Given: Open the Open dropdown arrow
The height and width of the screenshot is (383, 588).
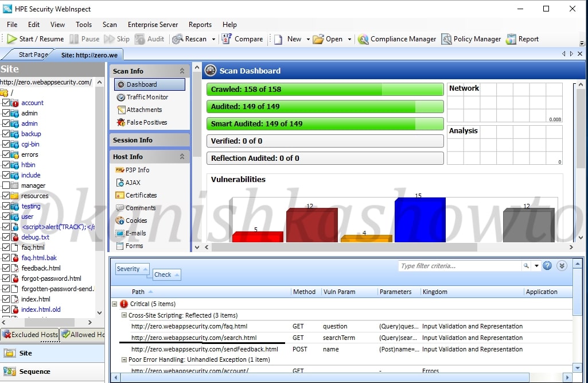Looking at the screenshot, I should click(x=349, y=39).
